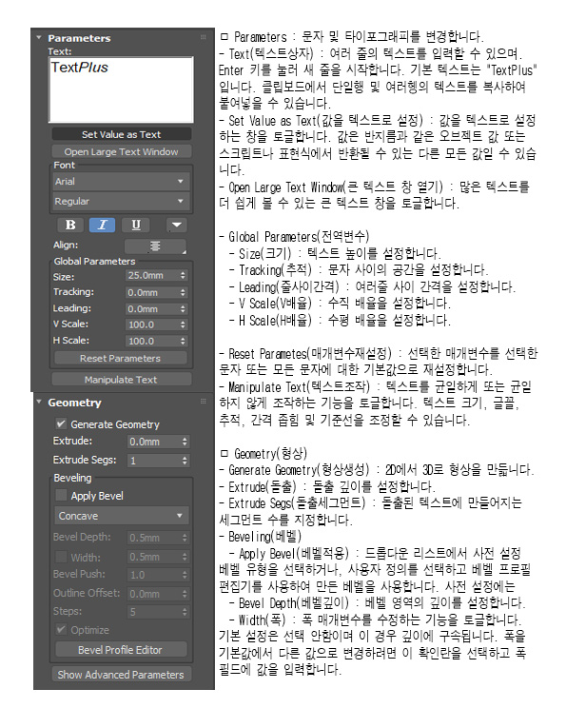566x728 pixels.
Task: Click the Manipulate Text button
Action: (121, 380)
